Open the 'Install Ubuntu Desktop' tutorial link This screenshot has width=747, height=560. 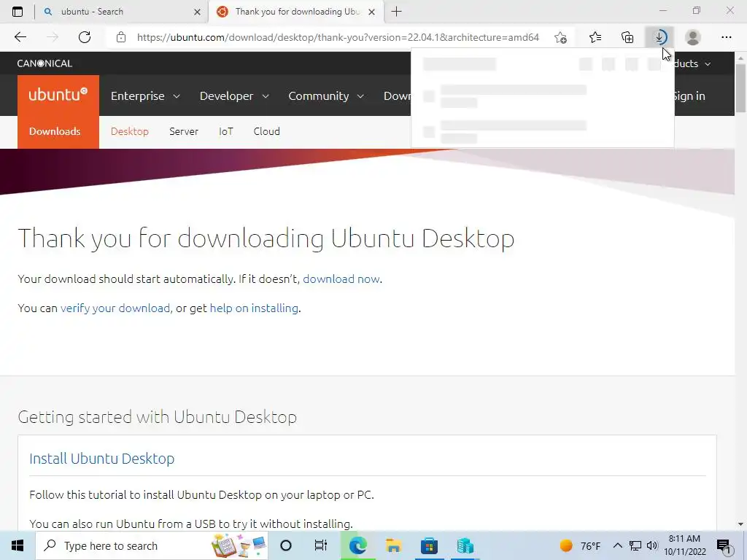click(x=101, y=459)
